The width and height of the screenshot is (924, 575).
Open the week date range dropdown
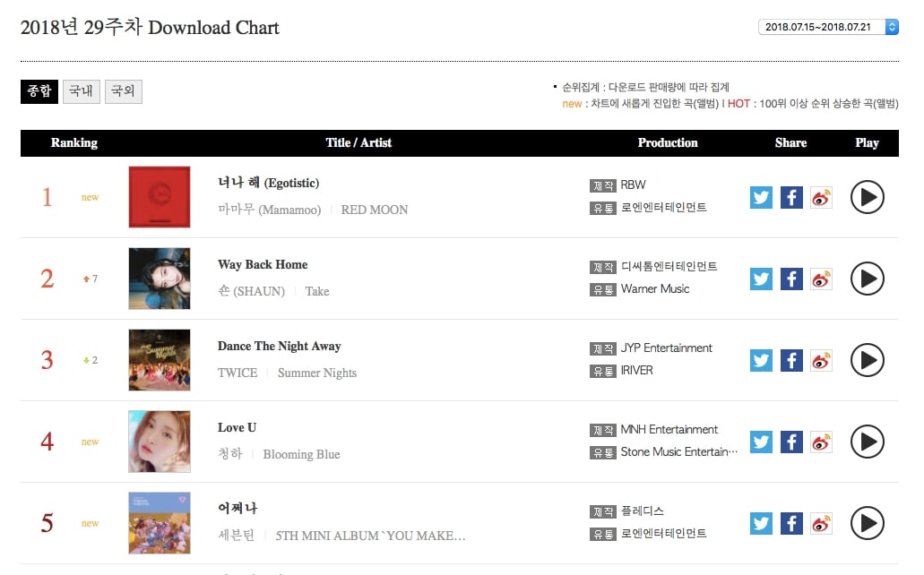tap(828, 27)
